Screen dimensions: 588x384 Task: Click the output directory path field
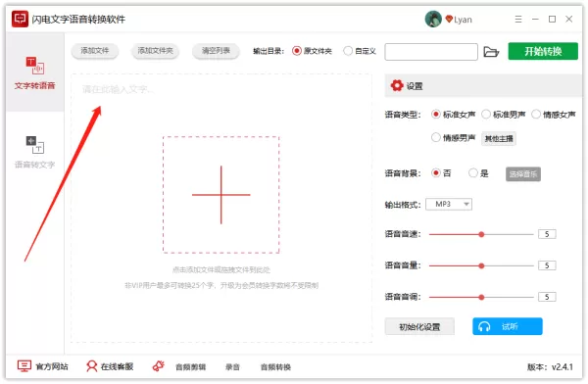click(x=431, y=52)
